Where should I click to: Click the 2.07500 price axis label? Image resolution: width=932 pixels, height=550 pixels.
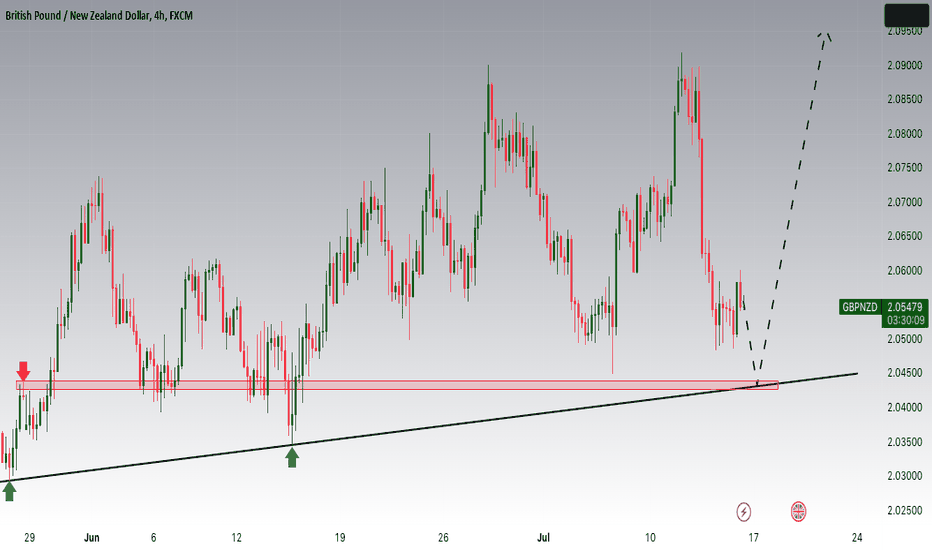coord(905,168)
